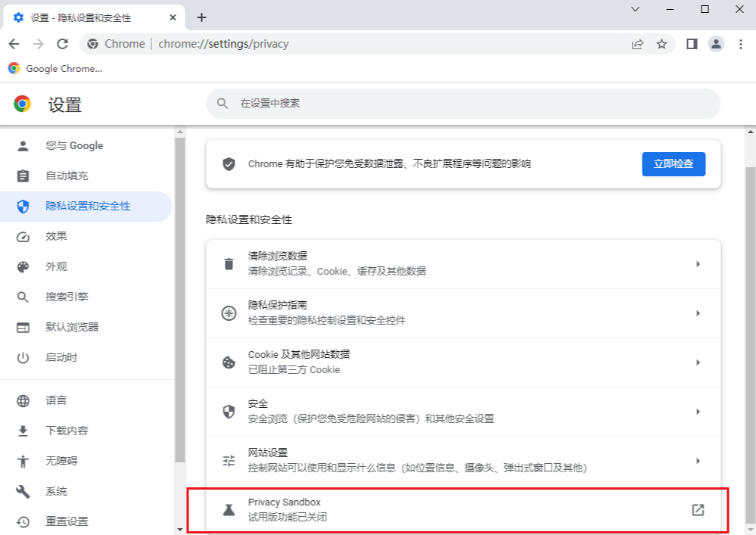The image size is (756, 535).
Task: Expand 隐私保护指南 with its arrow
Action: [x=698, y=313]
